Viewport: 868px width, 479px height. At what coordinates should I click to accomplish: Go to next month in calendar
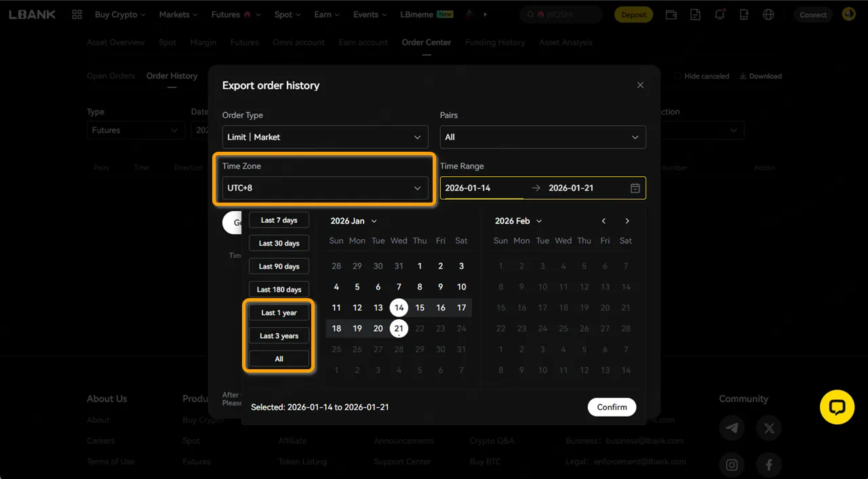tap(627, 221)
